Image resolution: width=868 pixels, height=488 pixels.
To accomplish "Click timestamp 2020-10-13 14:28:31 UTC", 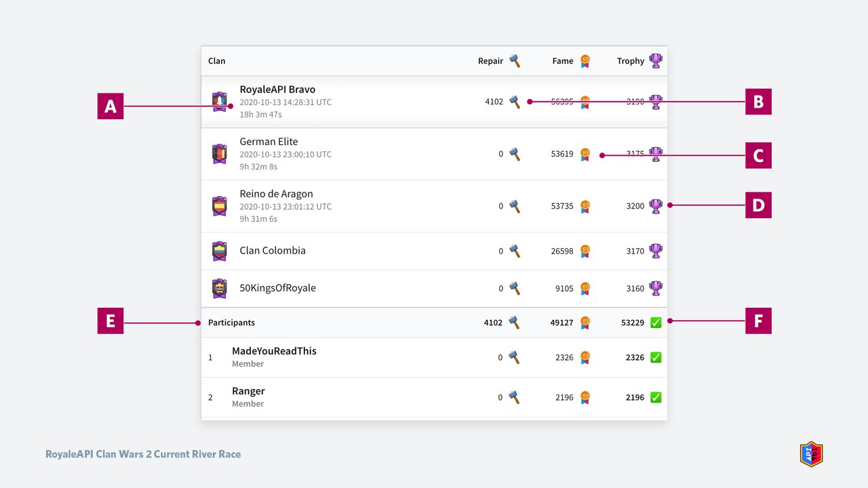I will click(x=285, y=102).
